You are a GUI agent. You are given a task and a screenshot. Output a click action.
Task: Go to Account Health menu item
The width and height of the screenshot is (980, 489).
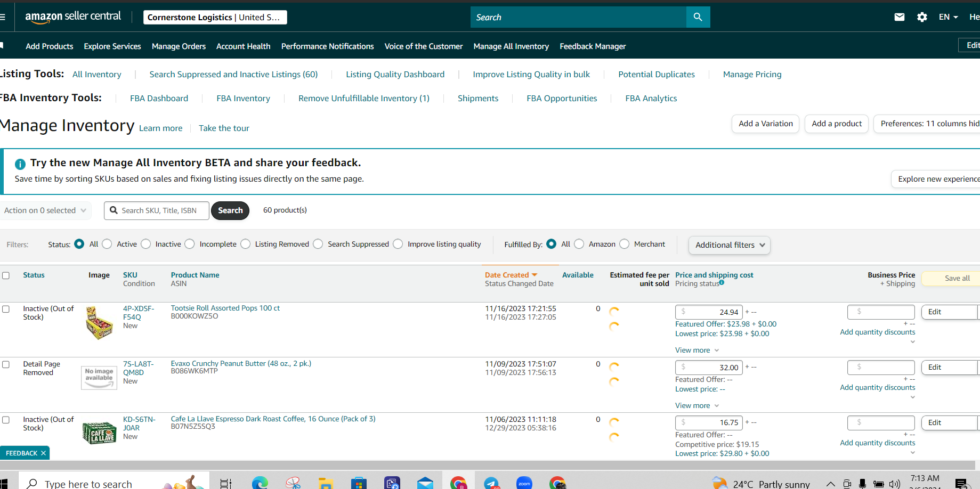point(244,46)
